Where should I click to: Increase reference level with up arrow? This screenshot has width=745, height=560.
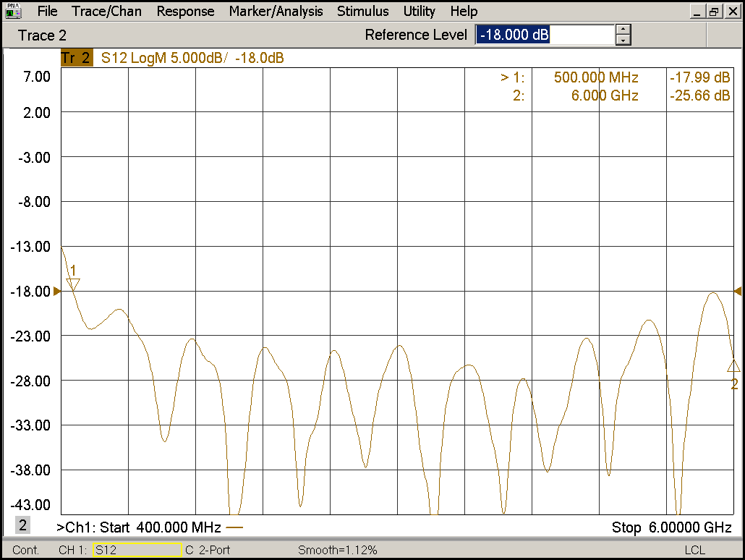623,30
